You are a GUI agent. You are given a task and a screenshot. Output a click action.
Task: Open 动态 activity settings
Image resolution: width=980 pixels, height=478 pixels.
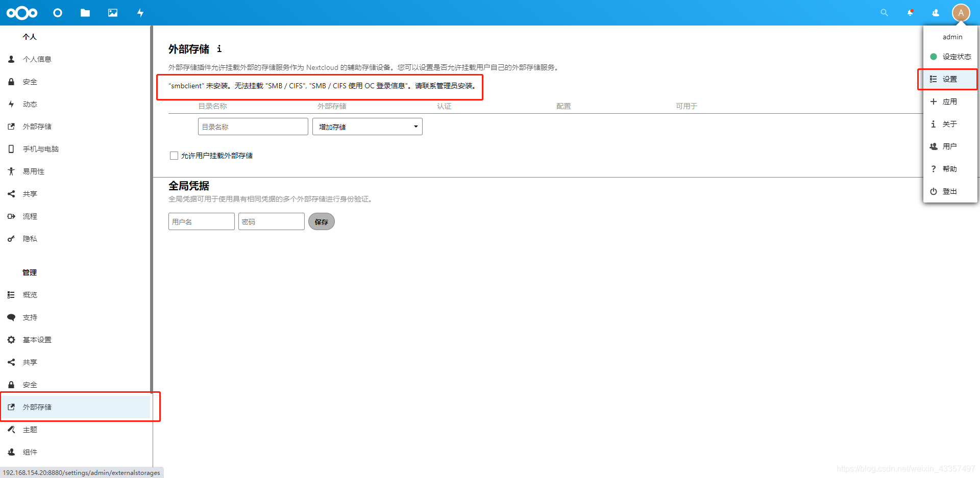(75, 104)
